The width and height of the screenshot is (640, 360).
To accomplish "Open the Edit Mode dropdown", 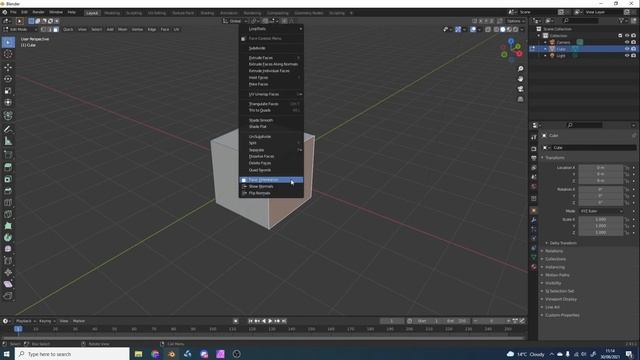I will 20,29.
